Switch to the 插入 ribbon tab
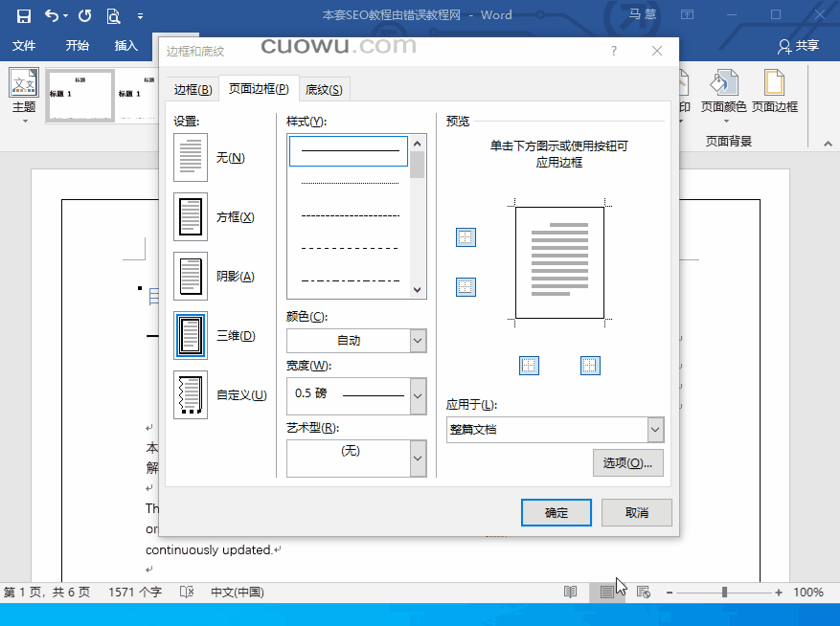This screenshot has width=840, height=626. click(x=125, y=46)
